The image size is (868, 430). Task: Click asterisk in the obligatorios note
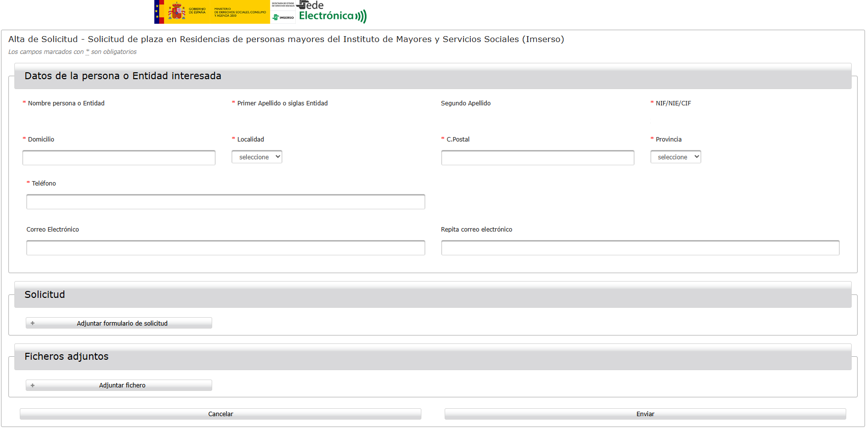(88, 51)
